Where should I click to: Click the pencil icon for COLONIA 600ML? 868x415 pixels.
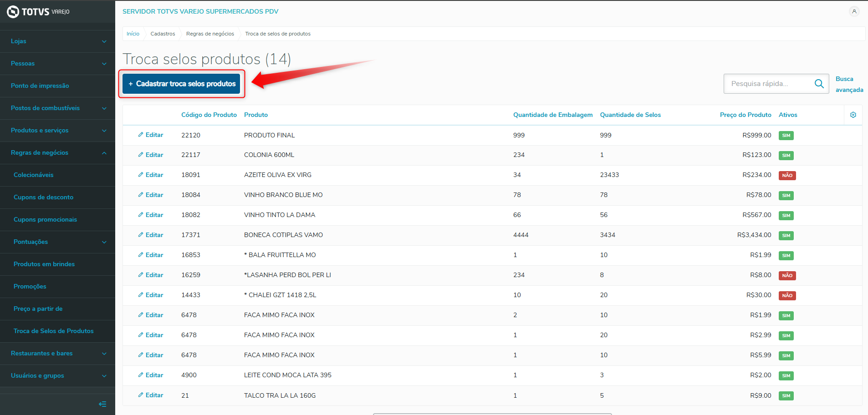(141, 155)
